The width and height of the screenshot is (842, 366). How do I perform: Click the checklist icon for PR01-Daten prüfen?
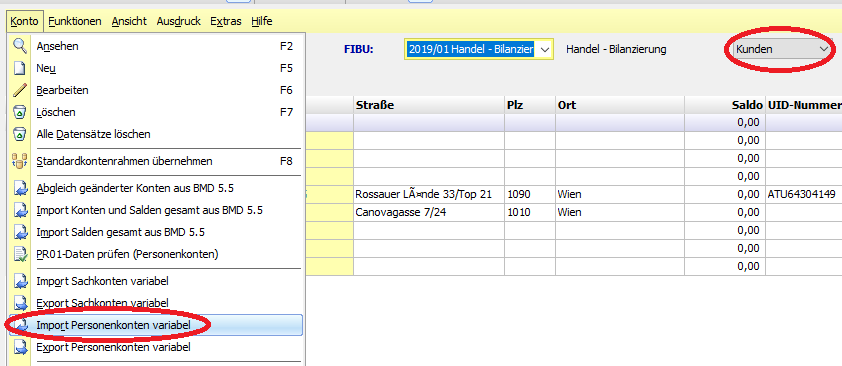pos(20,254)
